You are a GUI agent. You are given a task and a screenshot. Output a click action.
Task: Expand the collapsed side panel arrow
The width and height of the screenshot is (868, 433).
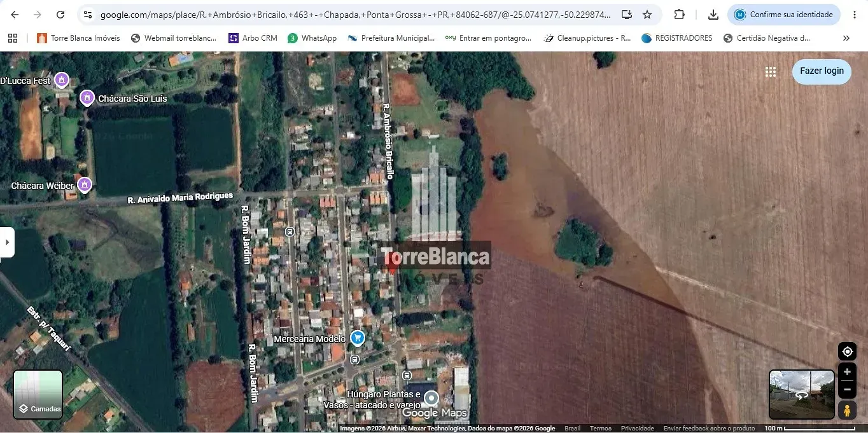tap(7, 242)
